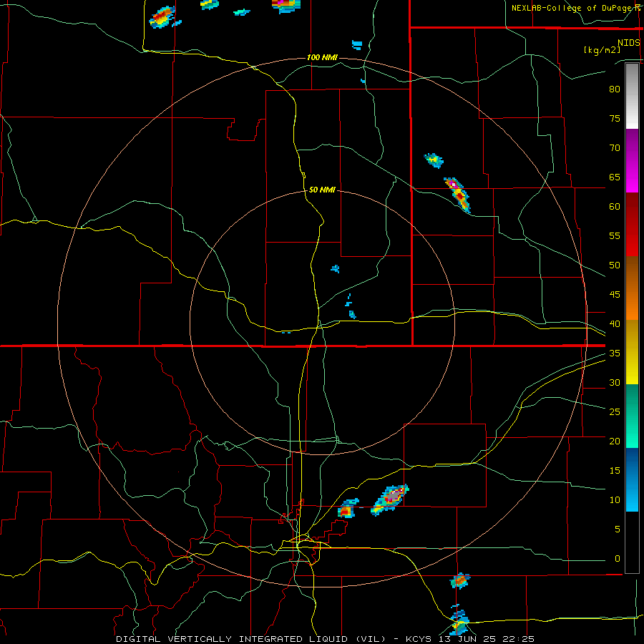Click the 100 NMI range ring label

(x=322, y=57)
